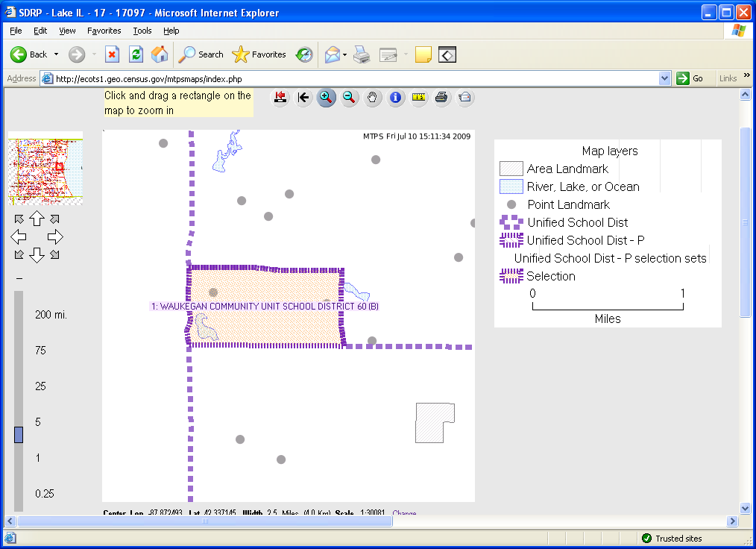Pan map east with right arrow
Image resolution: width=756 pixels, height=549 pixels.
click(x=55, y=237)
